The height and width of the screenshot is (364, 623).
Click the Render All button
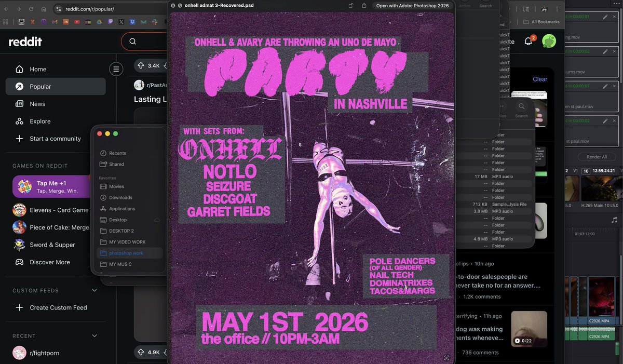pyautogui.click(x=597, y=157)
